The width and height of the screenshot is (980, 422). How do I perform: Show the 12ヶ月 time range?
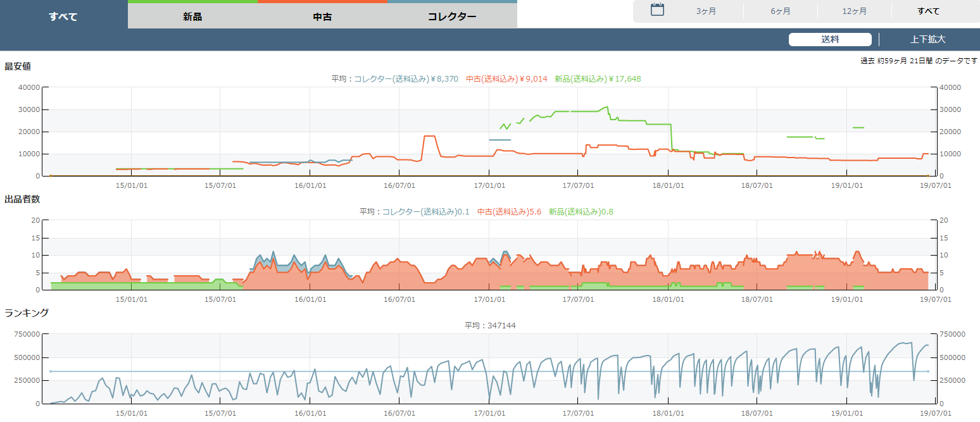point(855,11)
